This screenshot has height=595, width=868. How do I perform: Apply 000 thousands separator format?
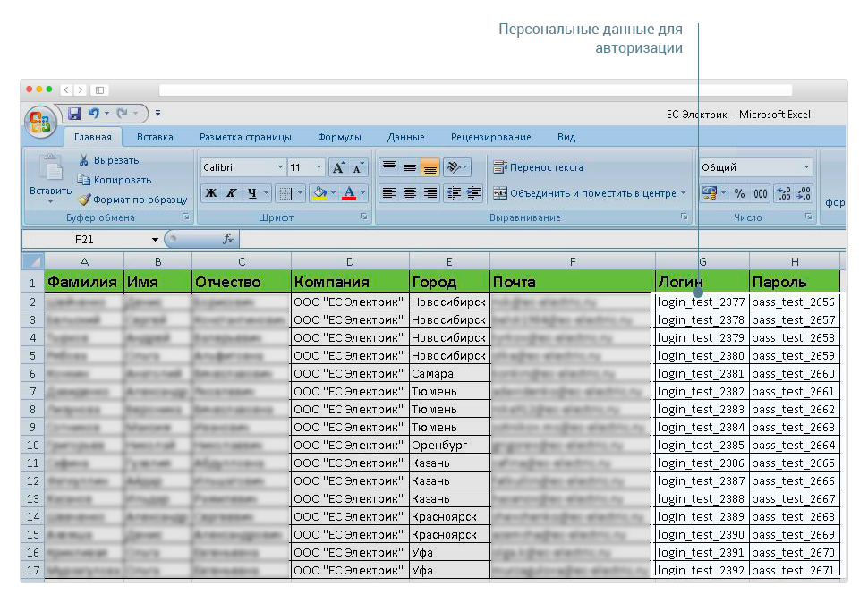coord(761,193)
